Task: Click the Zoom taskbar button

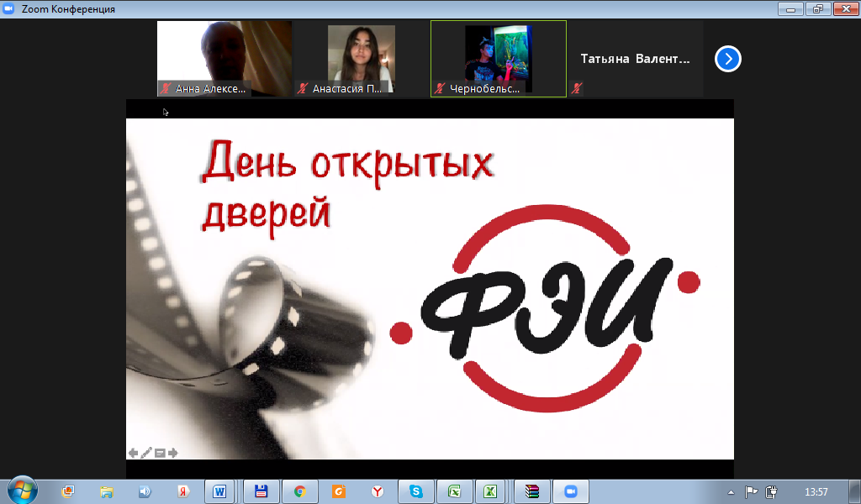Action: (571, 491)
